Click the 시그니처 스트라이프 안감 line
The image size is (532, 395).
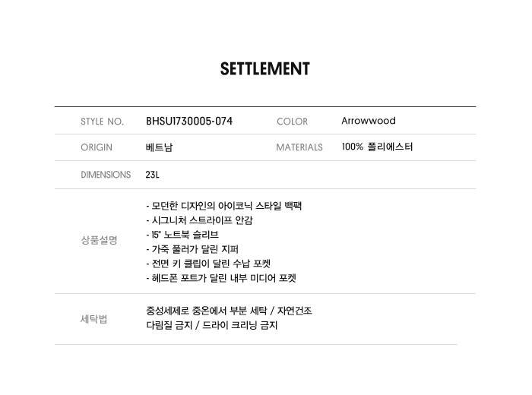(x=199, y=220)
